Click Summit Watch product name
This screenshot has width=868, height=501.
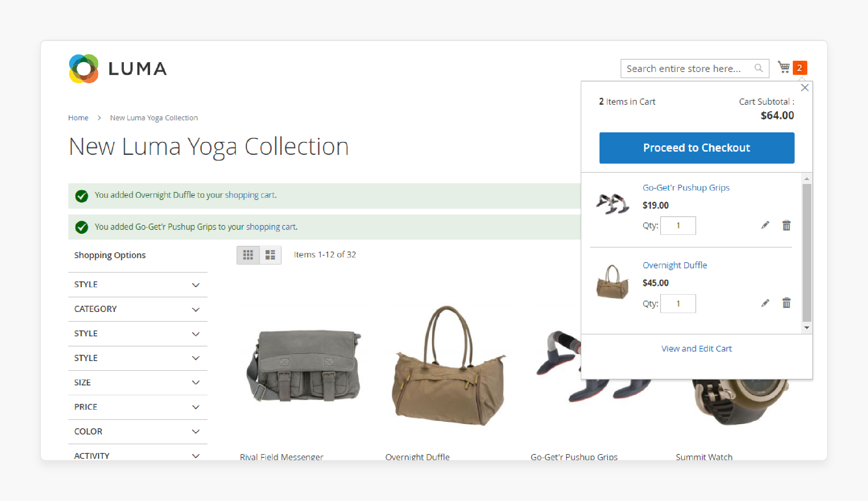tap(704, 457)
